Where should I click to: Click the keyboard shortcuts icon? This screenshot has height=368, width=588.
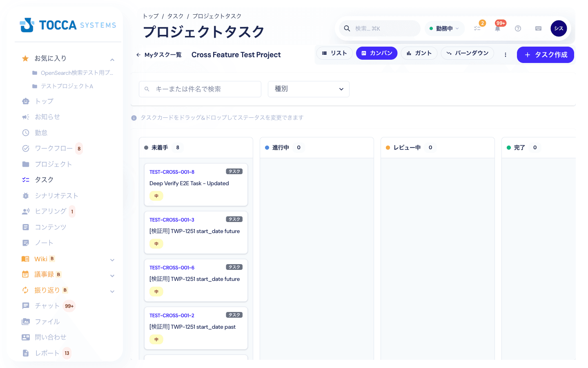coord(538,29)
